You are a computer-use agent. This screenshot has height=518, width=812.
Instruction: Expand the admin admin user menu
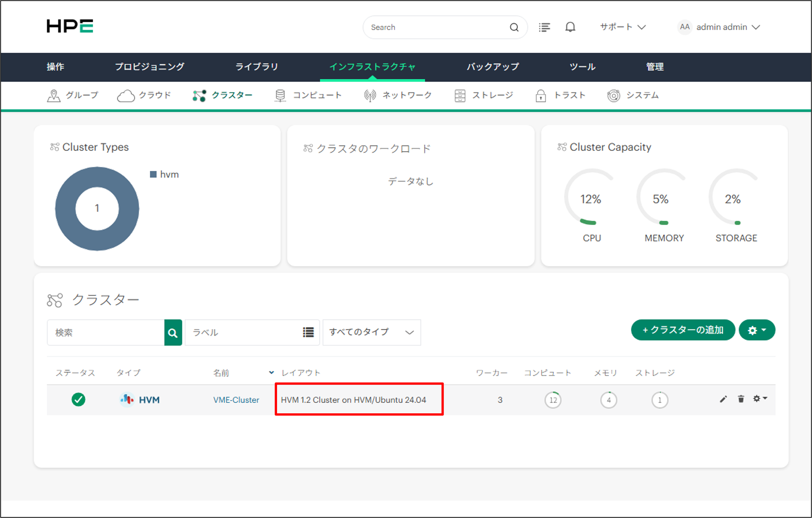(x=728, y=27)
